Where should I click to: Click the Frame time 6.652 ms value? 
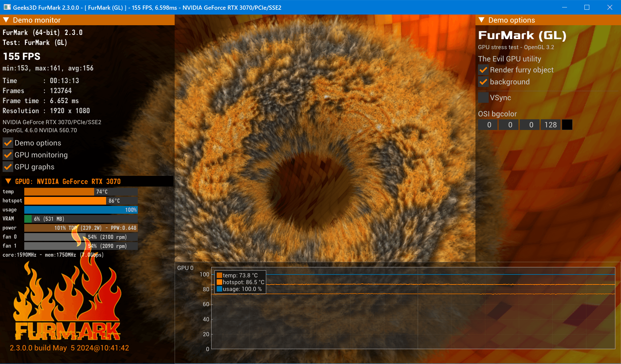(64, 101)
